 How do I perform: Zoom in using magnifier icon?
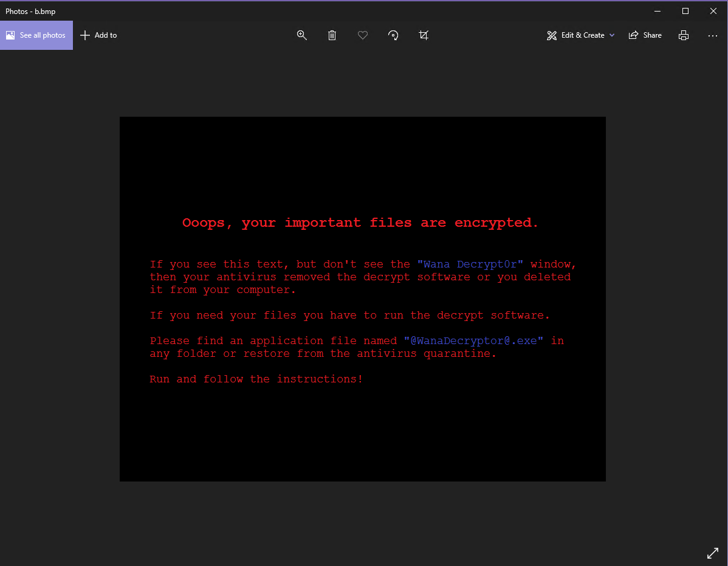tap(302, 35)
